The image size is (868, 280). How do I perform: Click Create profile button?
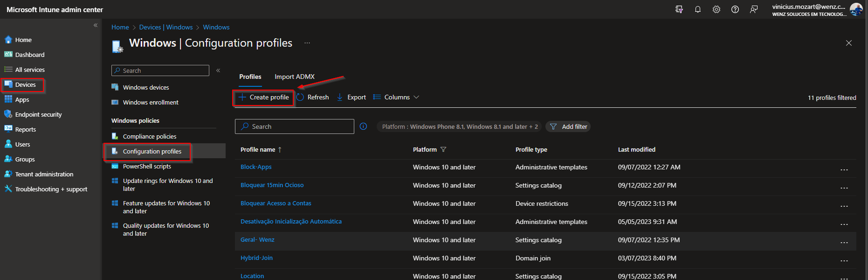tap(264, 97)
